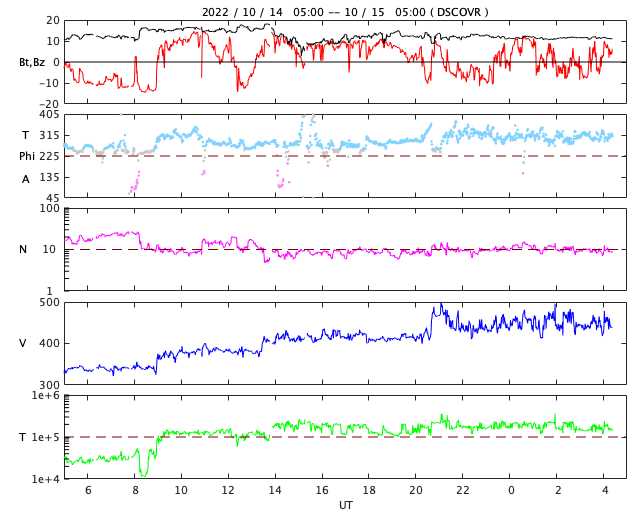Click the "8" hour label on the UT axis
This screenshot has height=512, width=640.
coord(135,490)
